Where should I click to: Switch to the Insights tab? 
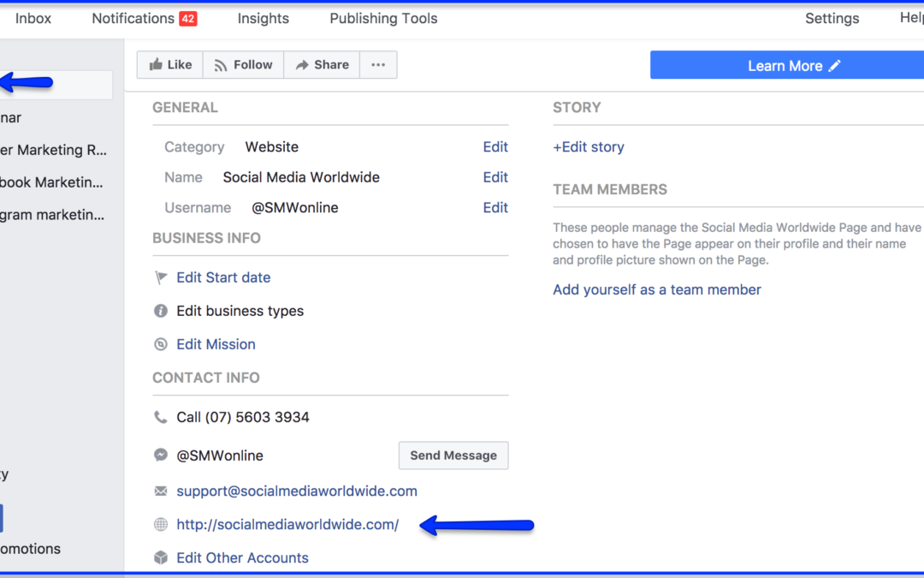pos(264,18)
